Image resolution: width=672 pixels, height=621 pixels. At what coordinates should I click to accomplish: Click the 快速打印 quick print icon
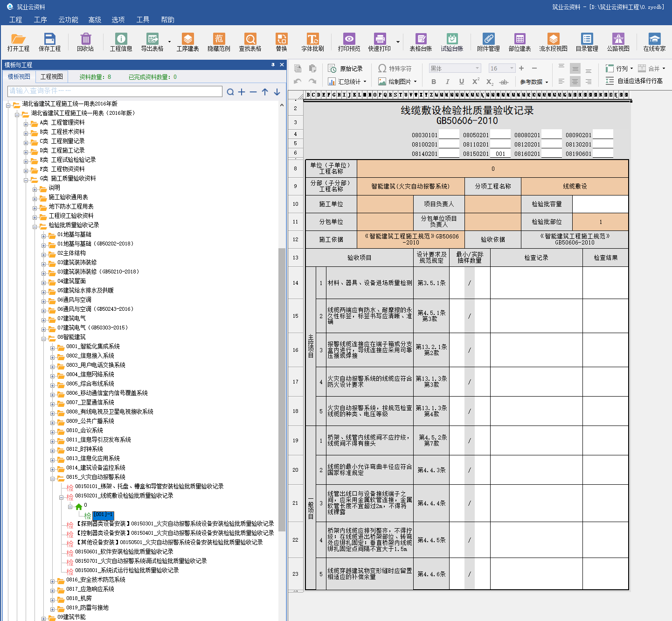point(380,42)
